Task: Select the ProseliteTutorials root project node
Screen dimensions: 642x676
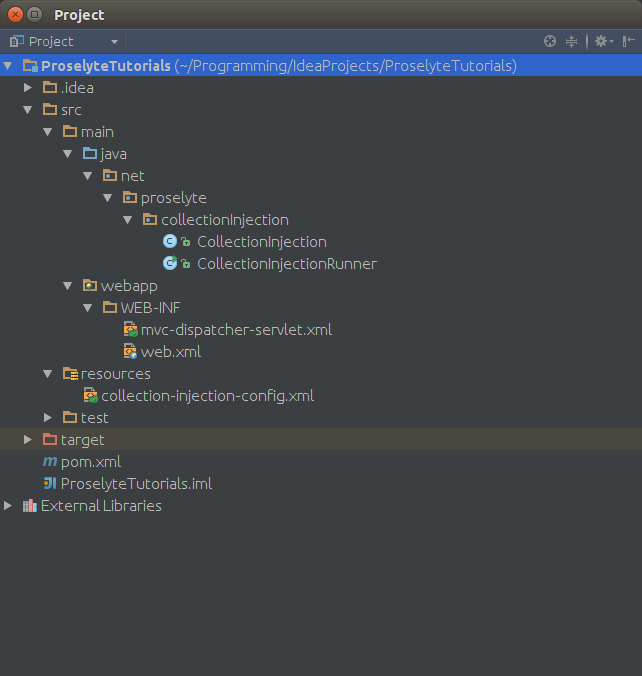Action: 105,66
